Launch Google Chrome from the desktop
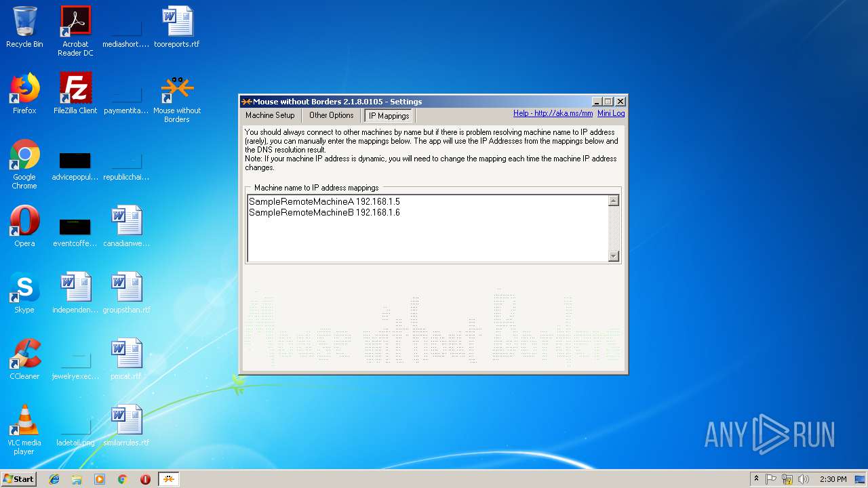Screen dimensions: 868x488 tap(24, 164)
